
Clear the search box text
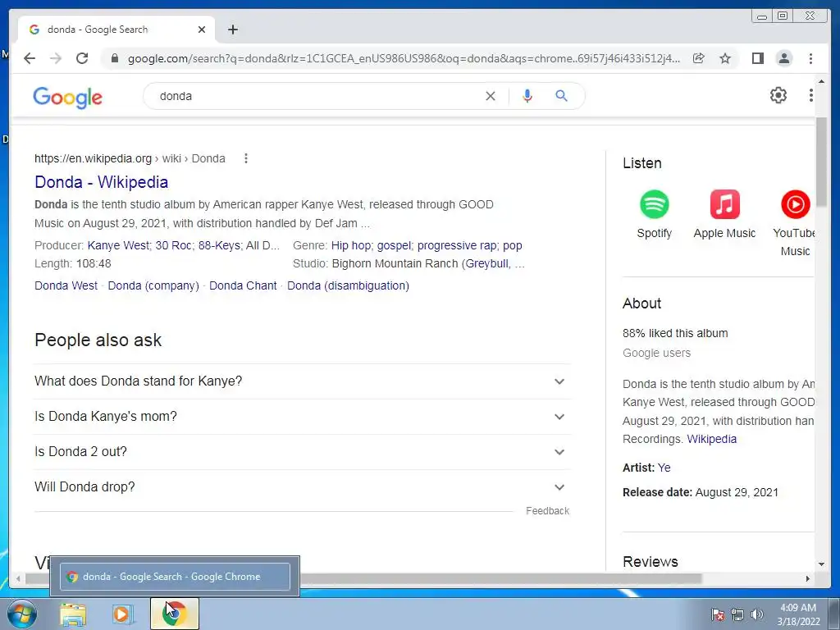pyautogui.click(x=491, y=96)
